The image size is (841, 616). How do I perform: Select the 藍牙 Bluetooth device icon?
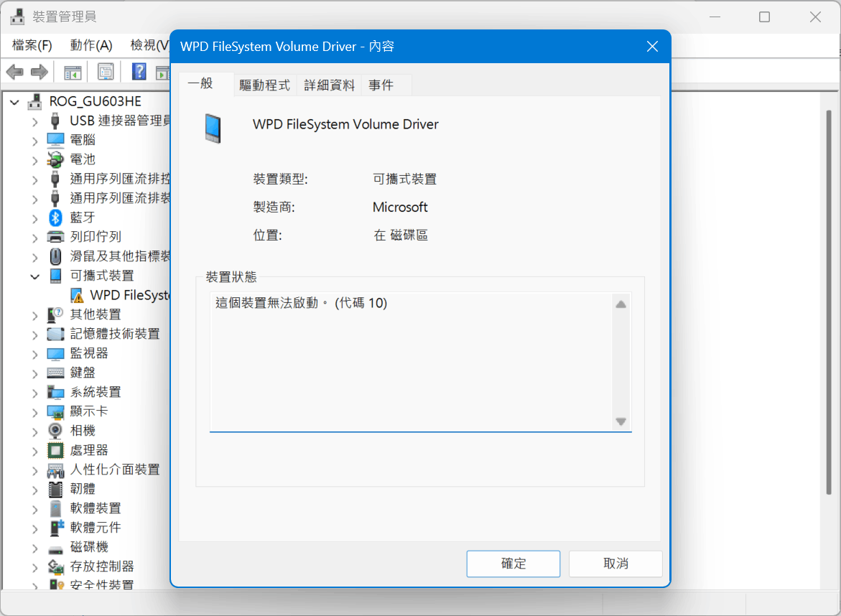click(55, 217)
